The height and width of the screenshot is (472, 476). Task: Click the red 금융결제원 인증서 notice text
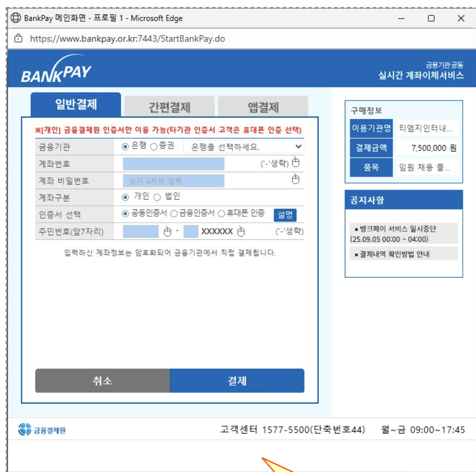168,130
